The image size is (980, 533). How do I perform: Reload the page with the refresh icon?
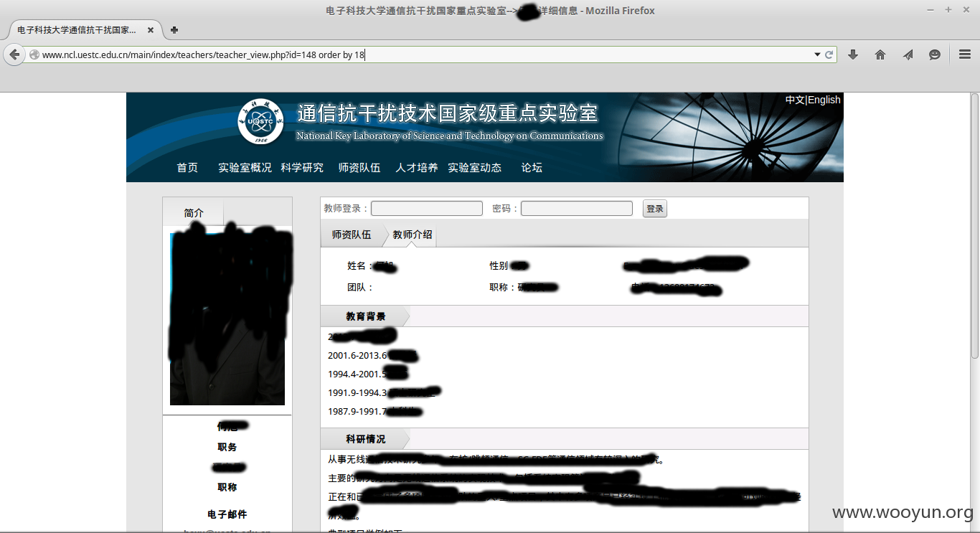tap(829, 55)
